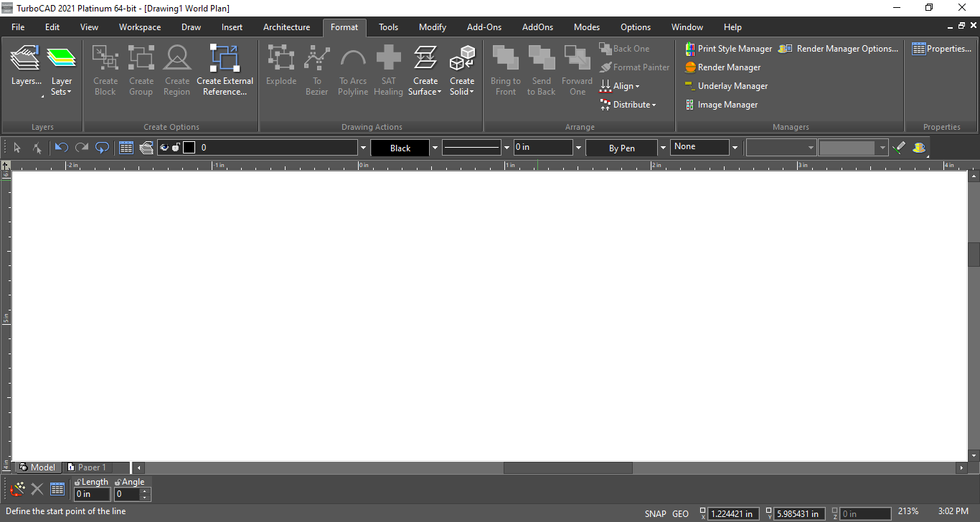Click the Undo arrow icon
Screen dimensions: 980x522
tap(62, 148)
